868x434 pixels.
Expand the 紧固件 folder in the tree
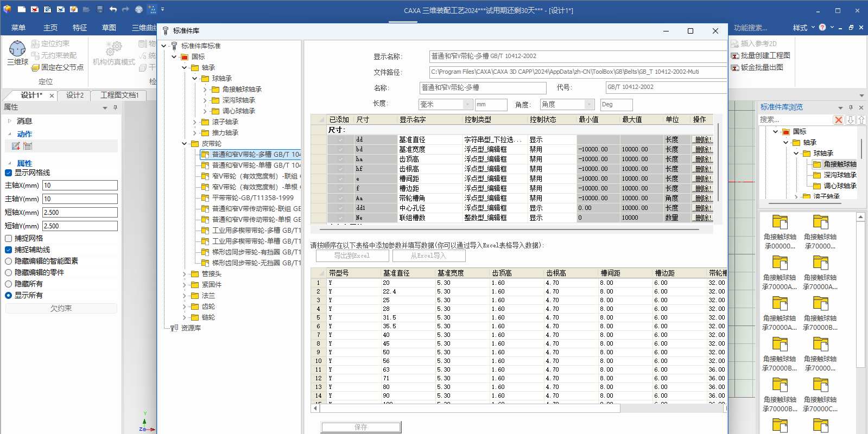click(x=185, y=285)
